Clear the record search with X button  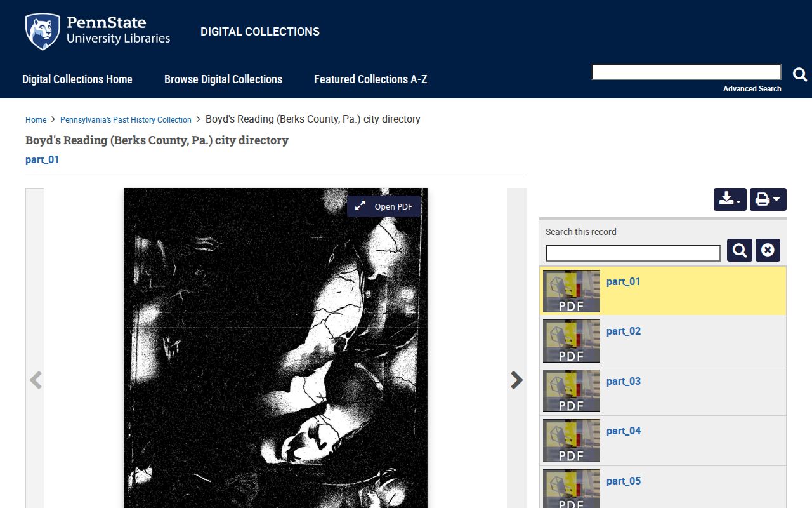[x=768, y=250]
